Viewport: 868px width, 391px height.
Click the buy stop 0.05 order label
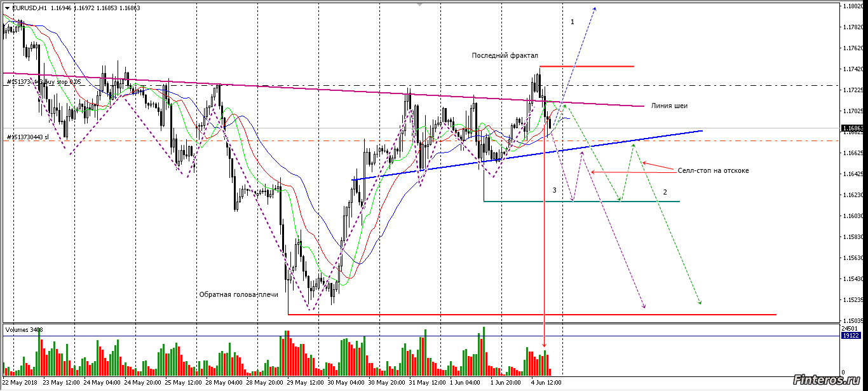44,82
